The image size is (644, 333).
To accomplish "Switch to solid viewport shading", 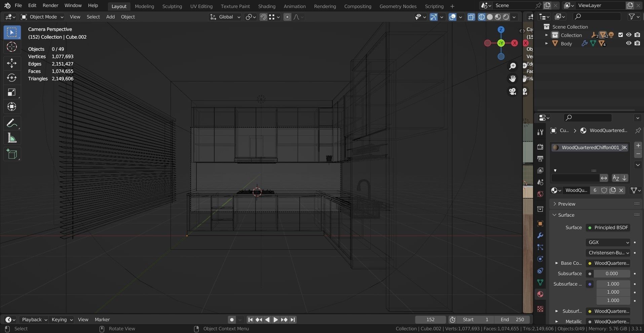I will click(x=490, y=17).
